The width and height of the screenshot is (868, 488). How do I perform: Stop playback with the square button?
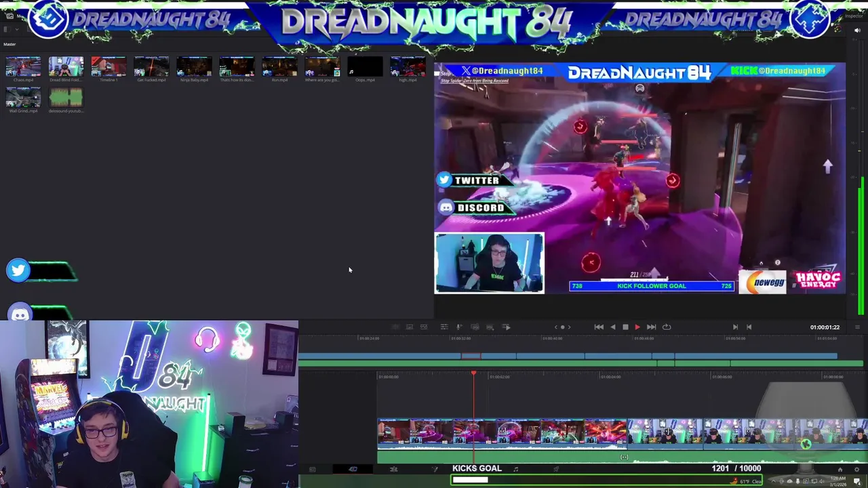pos(625,327)
